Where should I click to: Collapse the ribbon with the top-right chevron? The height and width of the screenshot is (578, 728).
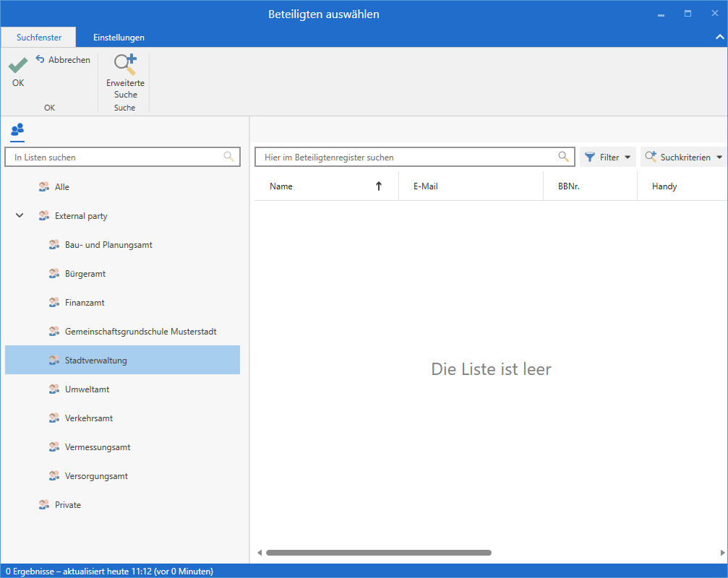(719, 37)
